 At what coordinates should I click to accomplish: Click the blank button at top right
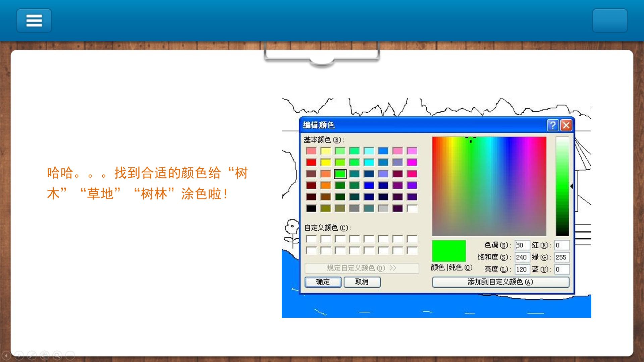[610, 20]
